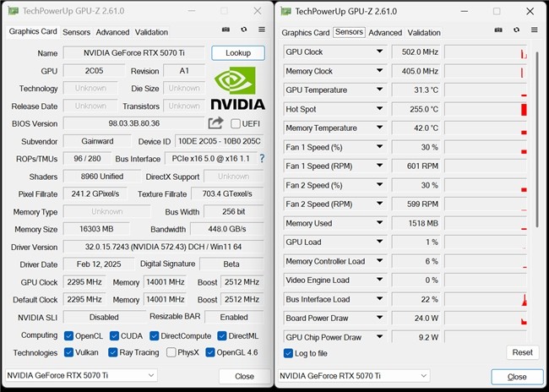Click the 255.0 °C Hot Spot value

pyautogui.click(x=416, y=109)
